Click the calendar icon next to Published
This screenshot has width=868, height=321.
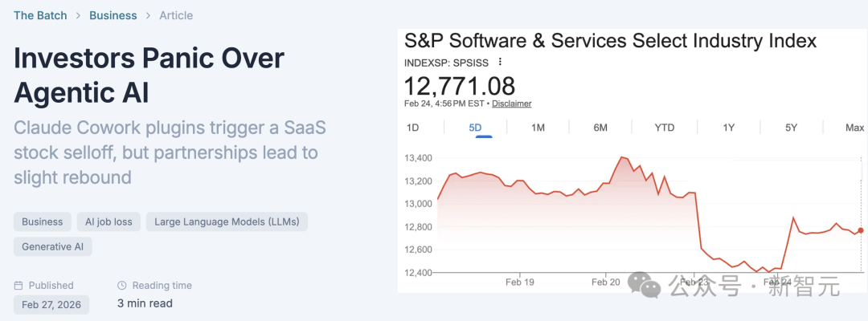[19, 286]
